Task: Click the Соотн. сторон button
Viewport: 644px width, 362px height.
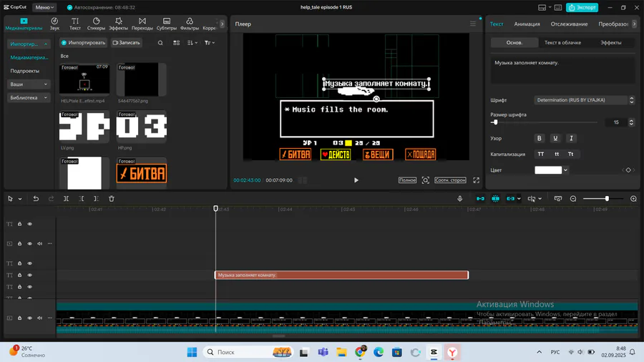Action: click(x=450, y=180)
